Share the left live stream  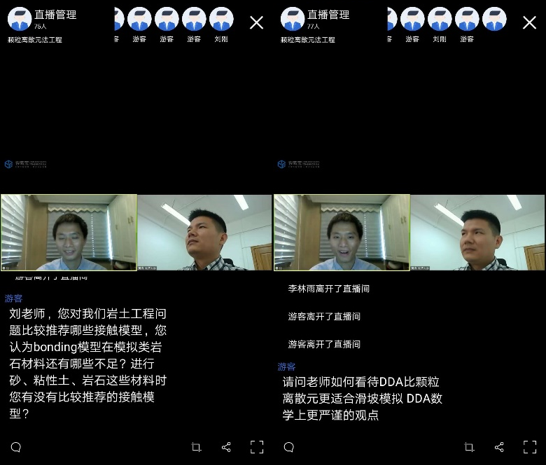(x=226, y=447)
